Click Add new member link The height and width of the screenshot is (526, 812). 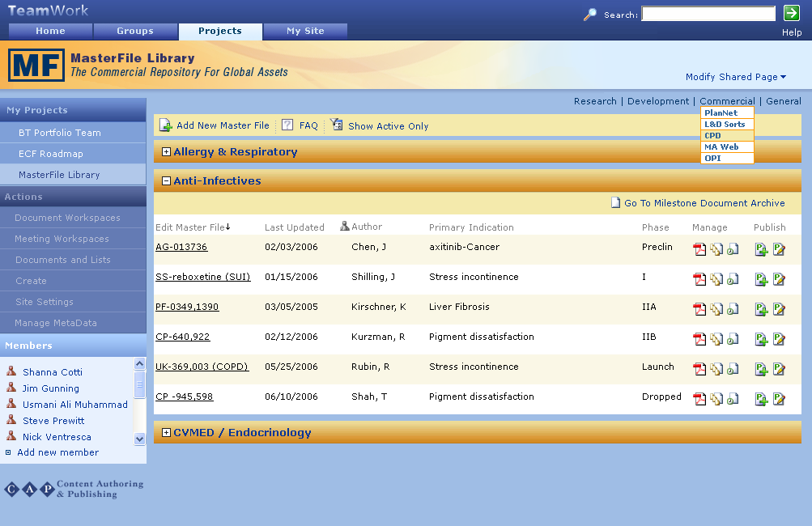[x=58, y=452]
